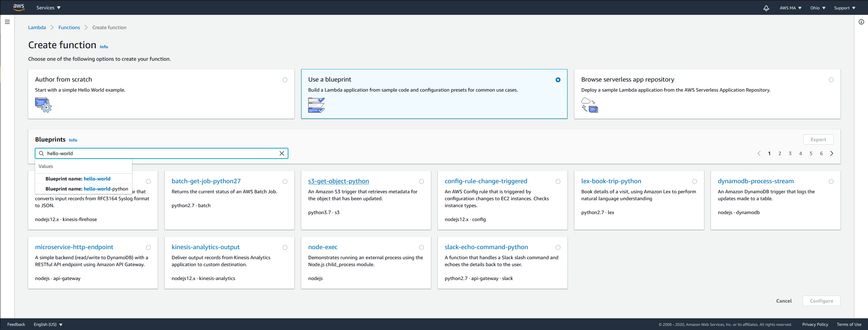The height and width of the screenshot is (330, 868).
Task: Open the Info link beside Blueprints
Action: click(x=73, y=140)
